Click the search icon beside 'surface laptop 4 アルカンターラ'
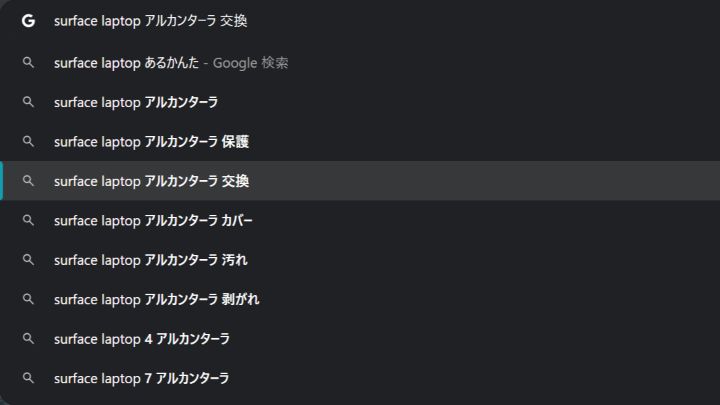This screenshot has height=405, width=720. pyautogui.click(x=28, y=339)
